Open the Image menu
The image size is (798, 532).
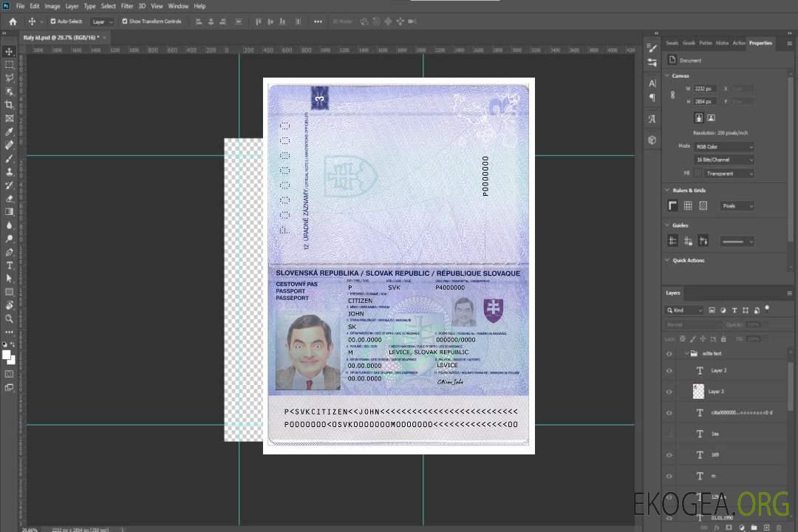click(52, 6)
